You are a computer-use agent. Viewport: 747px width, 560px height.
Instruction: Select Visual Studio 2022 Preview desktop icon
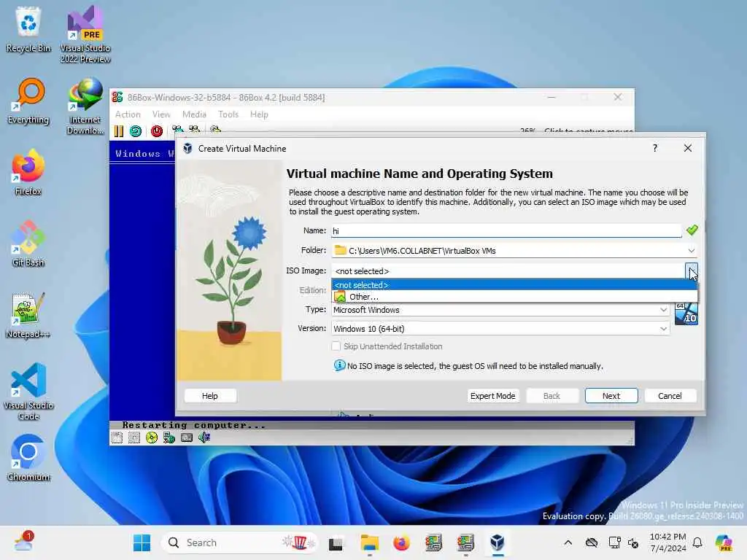85,34
